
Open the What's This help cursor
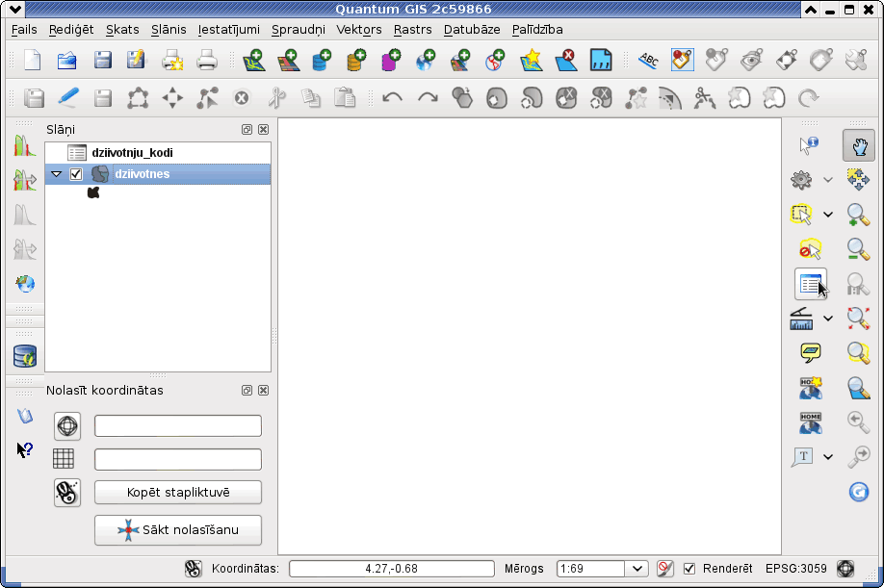point(25,449)
